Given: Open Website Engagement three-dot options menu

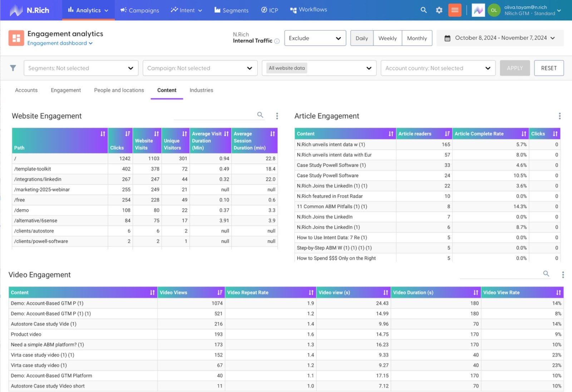Looking at the screenshot, I should [277, 116].
